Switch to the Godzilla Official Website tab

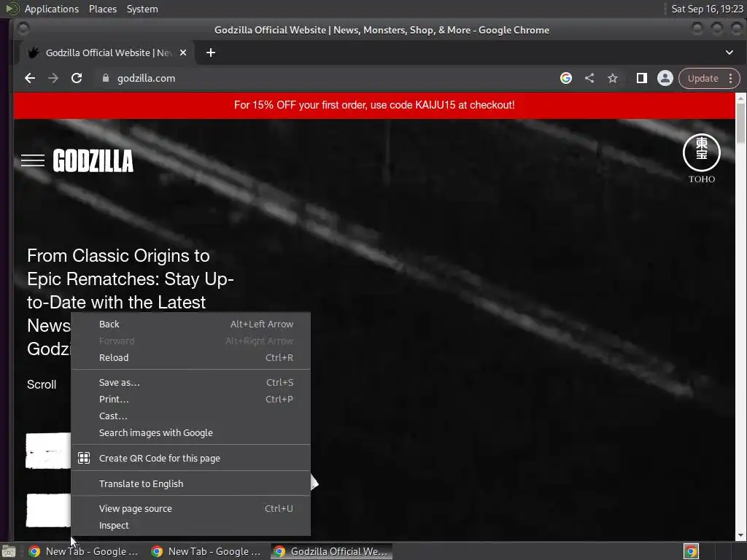pos(107,52)
